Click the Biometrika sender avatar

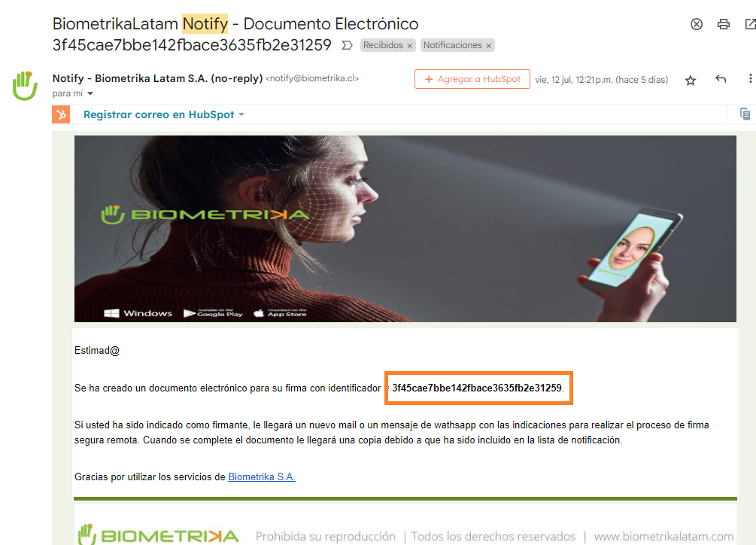pos(25,86)
